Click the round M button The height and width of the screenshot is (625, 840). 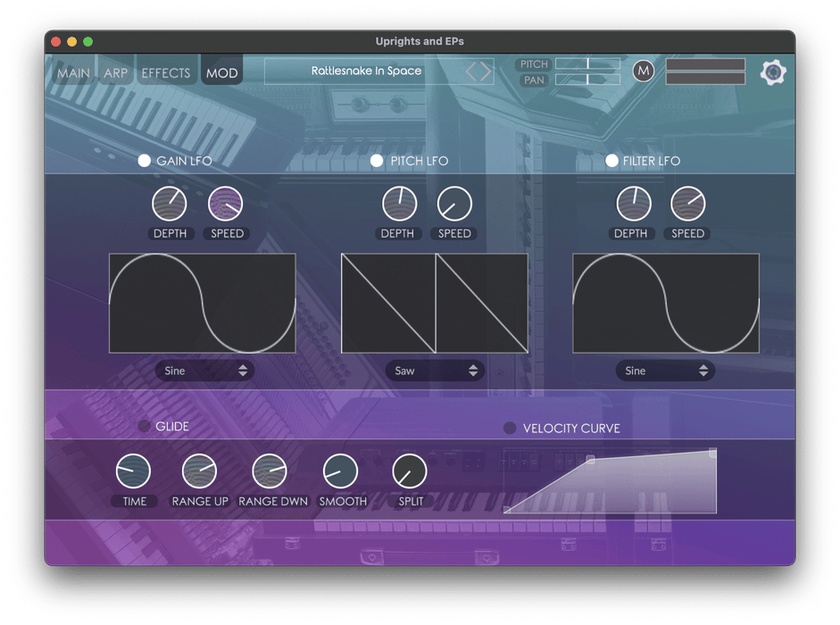pyautogui.click(x=643, y=71)
